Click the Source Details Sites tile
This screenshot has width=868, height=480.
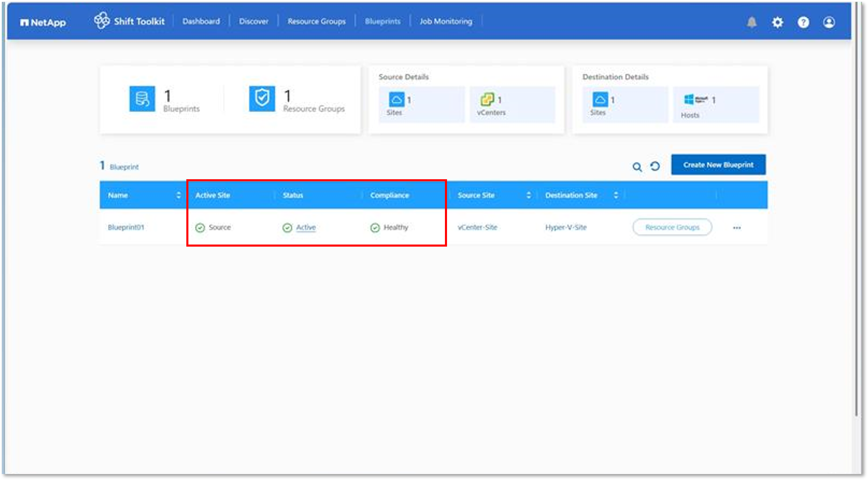422,104
